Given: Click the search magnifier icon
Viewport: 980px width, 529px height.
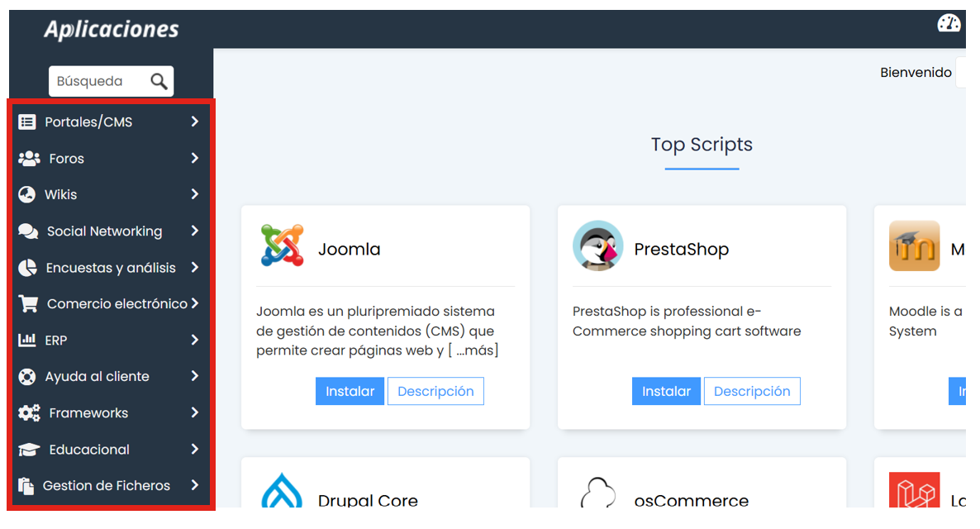Looking at the screenshot, I should click(x=159, y=81).
